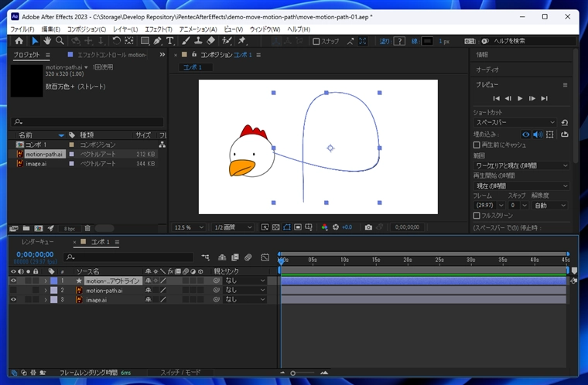Viewport: 588px width, 385px height.
Task: Toggle mask and shape path visibility
Action: tap(287, 227)
